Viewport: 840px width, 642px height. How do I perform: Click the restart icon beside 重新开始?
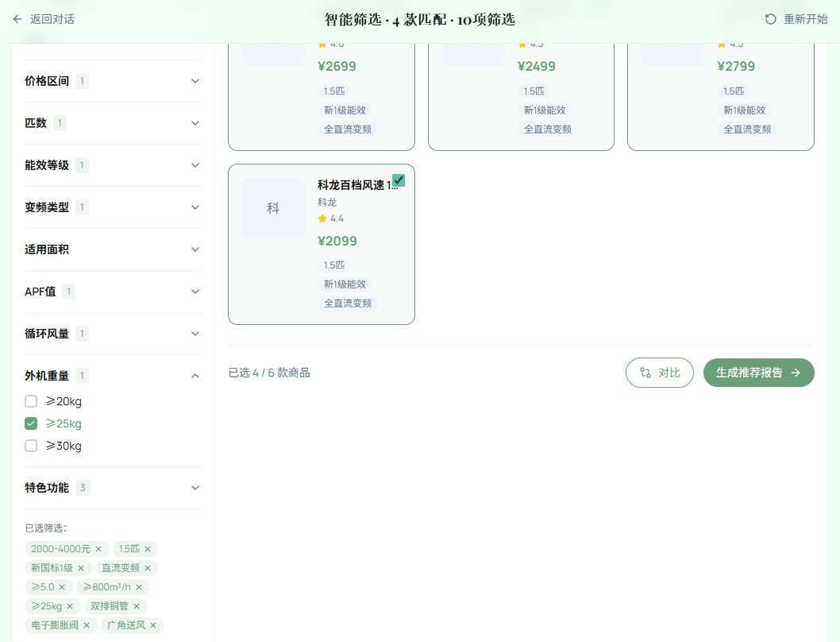[770, 19]
